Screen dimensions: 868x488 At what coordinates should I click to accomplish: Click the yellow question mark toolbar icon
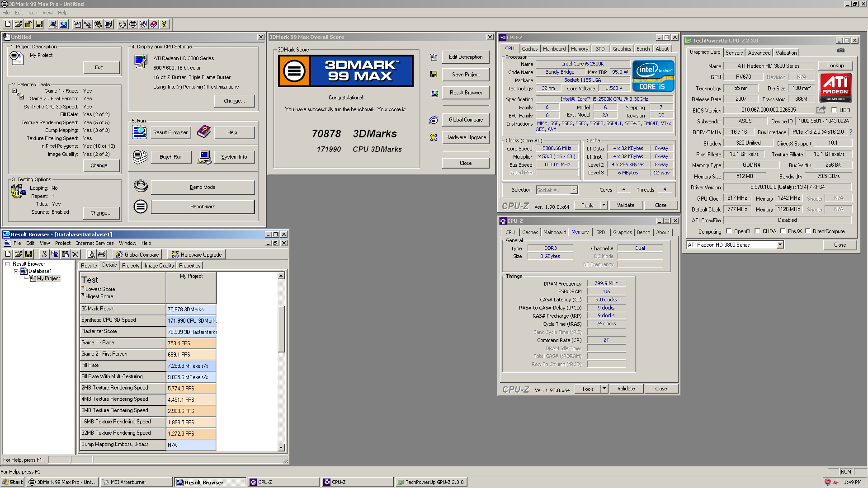164,24
